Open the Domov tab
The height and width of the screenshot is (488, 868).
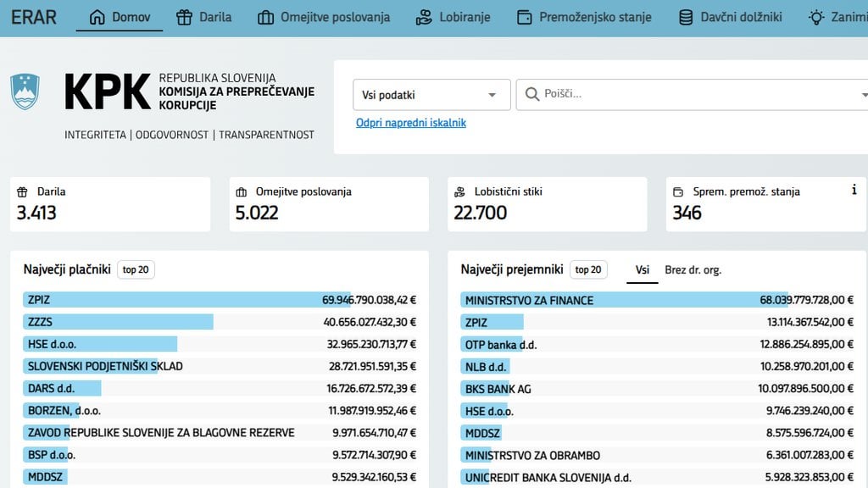(120, 18)
